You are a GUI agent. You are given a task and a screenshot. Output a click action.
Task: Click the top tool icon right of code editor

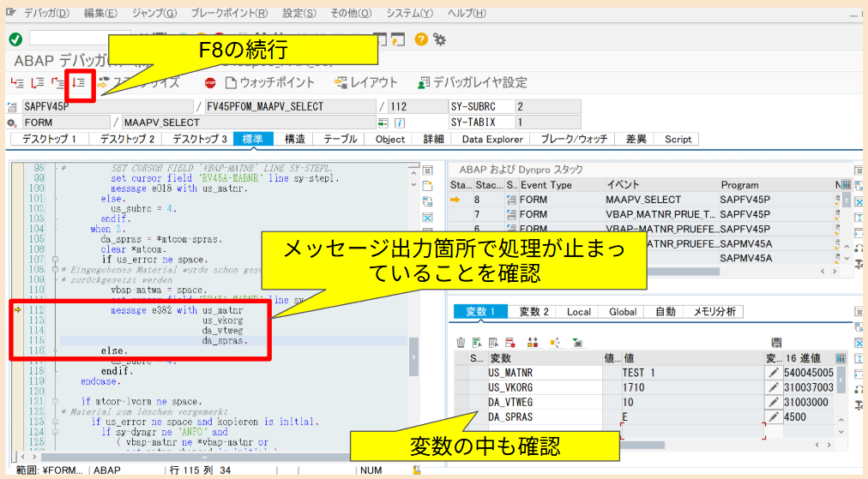pos(427,171)
